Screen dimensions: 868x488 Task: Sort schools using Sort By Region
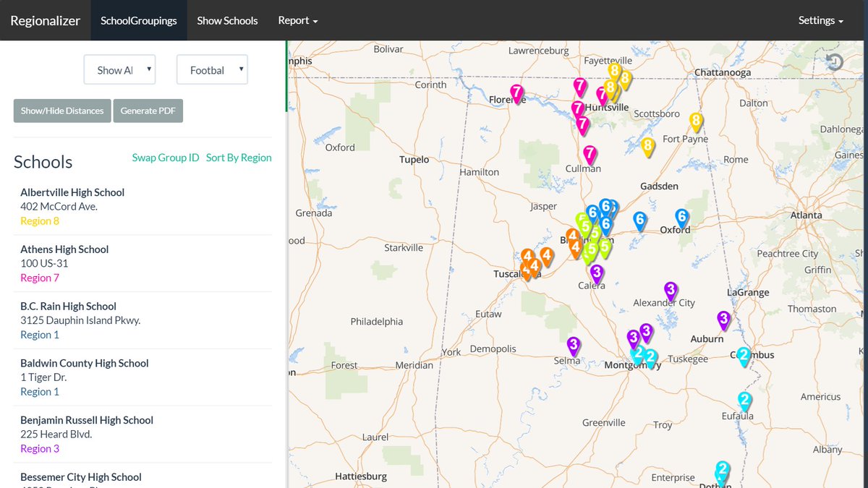[239, 157]
